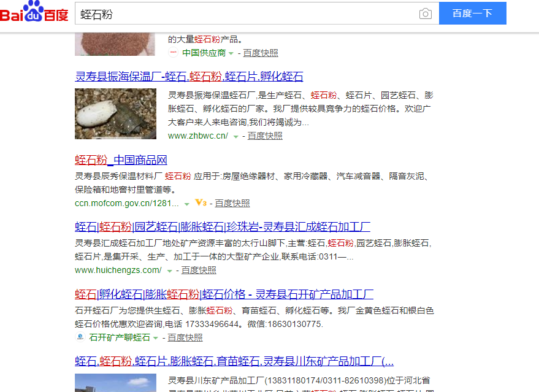
Task: Expand dropdown arrow beside ccn.mofcom.gov.cn
Action: [186, 204]
